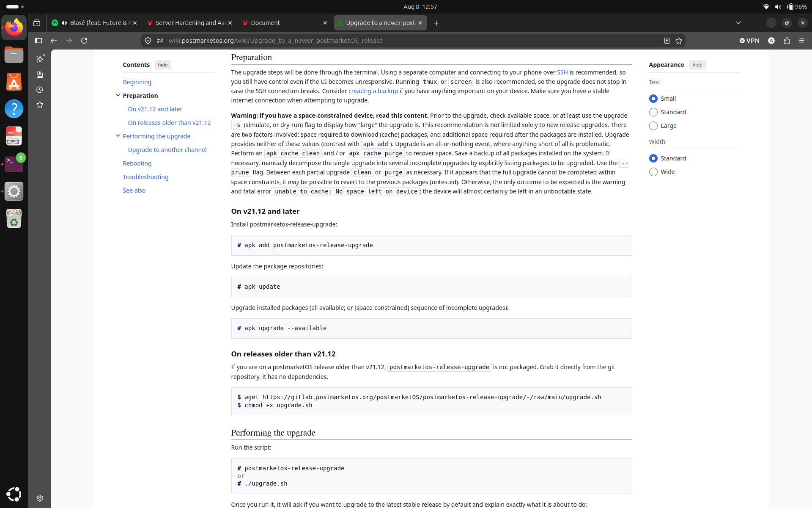812x508 pixels.
Task: Collapse the Preparation section in Contents
Action: (118, 95)
